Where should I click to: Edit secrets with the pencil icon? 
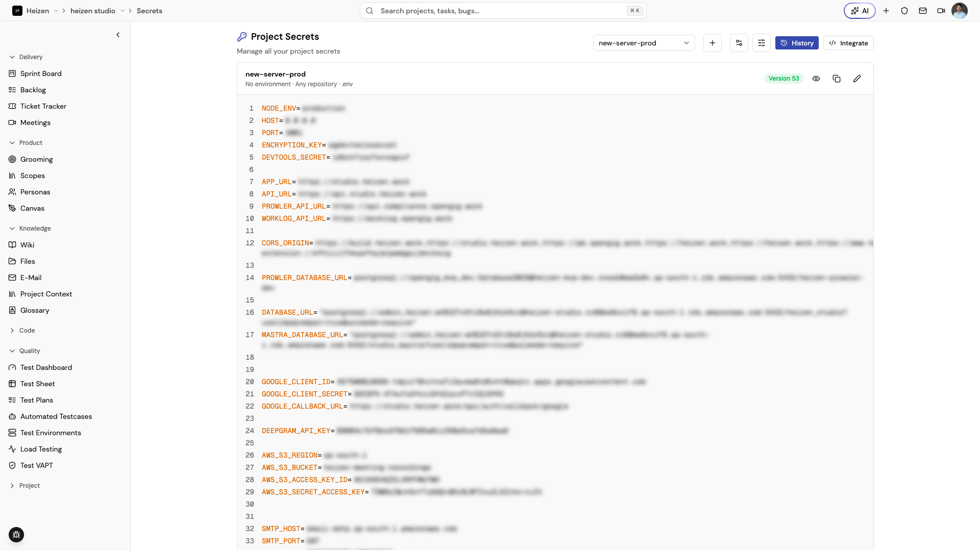(x=857, y=79)
